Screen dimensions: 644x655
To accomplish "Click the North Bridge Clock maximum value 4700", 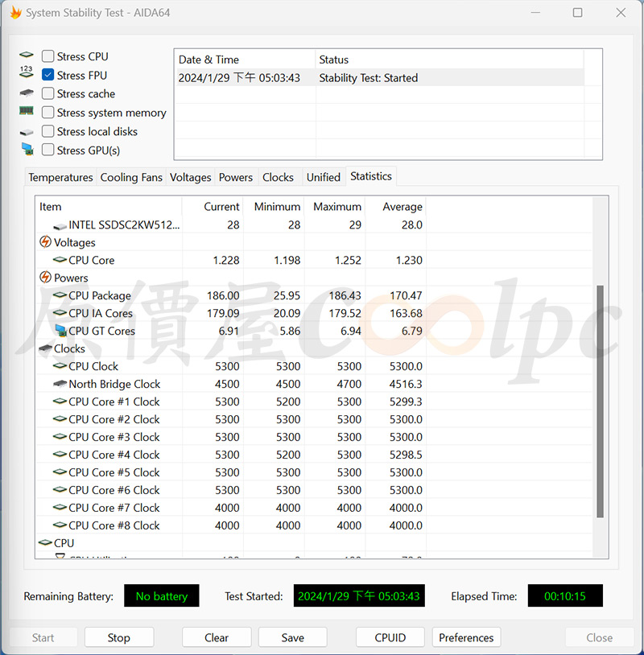I will [x=349, y=384].
